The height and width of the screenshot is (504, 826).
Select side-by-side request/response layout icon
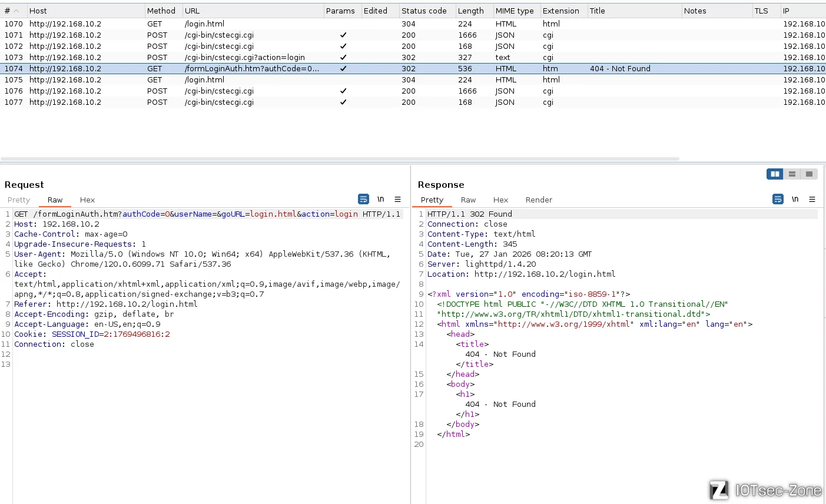pos(775,174)
